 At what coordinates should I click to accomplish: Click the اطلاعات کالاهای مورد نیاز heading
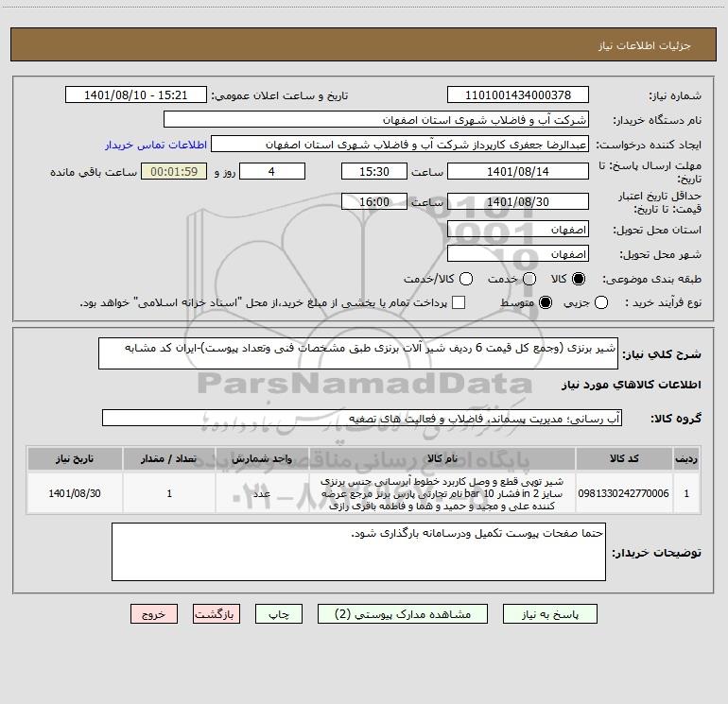(x=632, y=385)
